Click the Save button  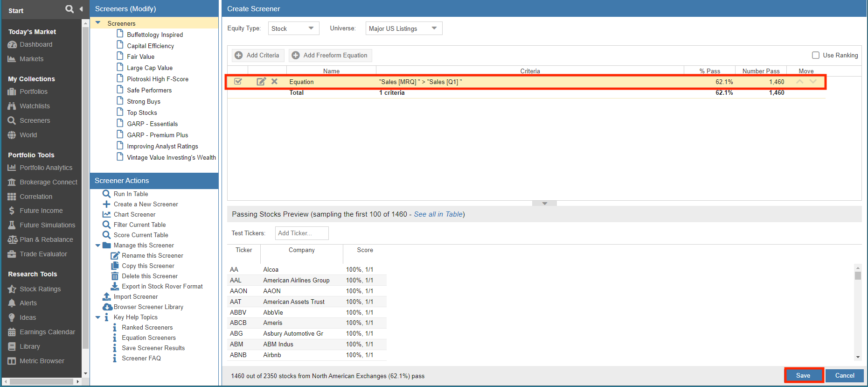pos(804,375)
